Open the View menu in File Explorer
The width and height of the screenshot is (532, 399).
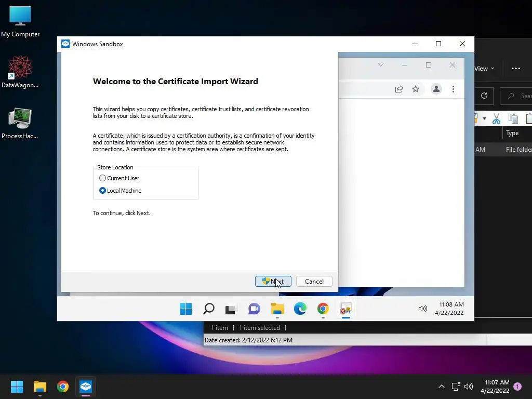[x=484, y=69]
